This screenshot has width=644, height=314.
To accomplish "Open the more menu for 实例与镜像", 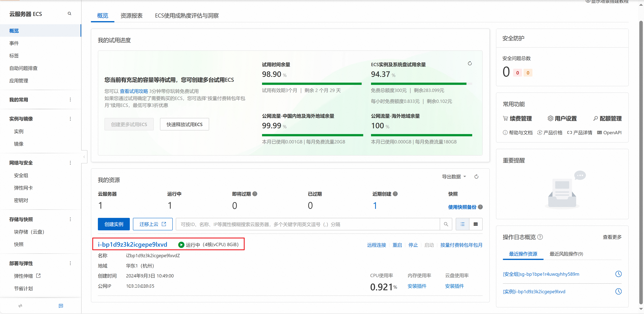I will click(x=70, y=119).
